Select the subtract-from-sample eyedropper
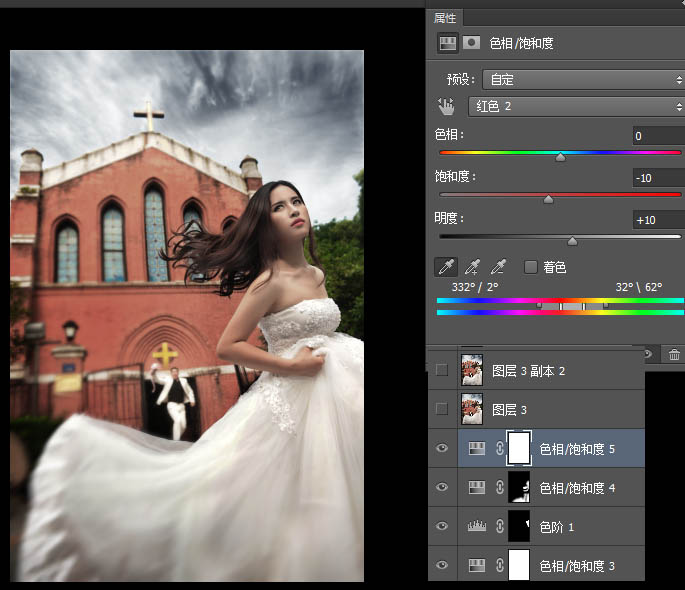The image size is (685, 590). 499,267
